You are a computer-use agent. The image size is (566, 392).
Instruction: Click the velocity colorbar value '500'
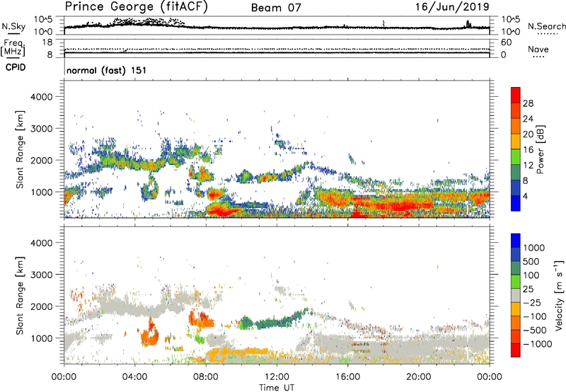click(531, 262)
